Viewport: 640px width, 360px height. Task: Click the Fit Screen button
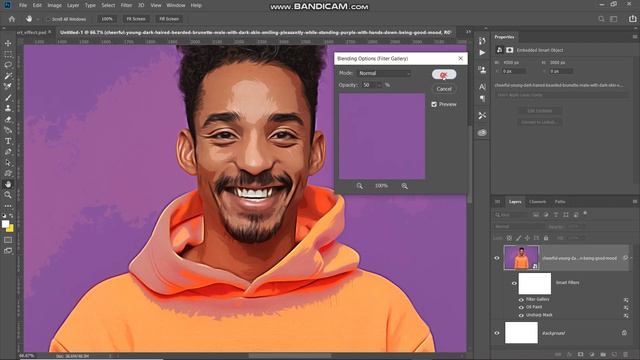(x=136, y=19)
